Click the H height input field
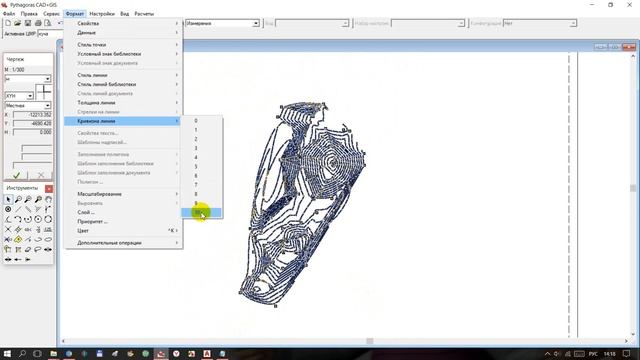640x360 pixels. pos(32,132)
